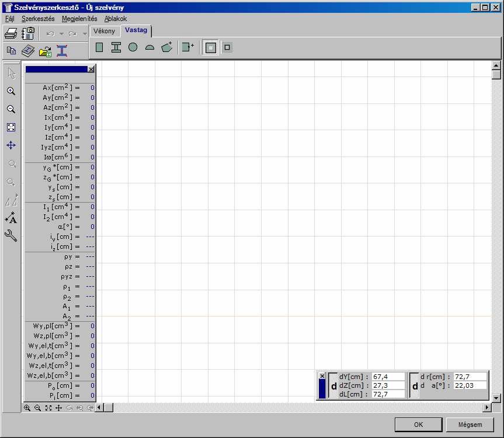The image size is (504, 438).
Task: Toggle the d button beside dY field
Action: 333,385
